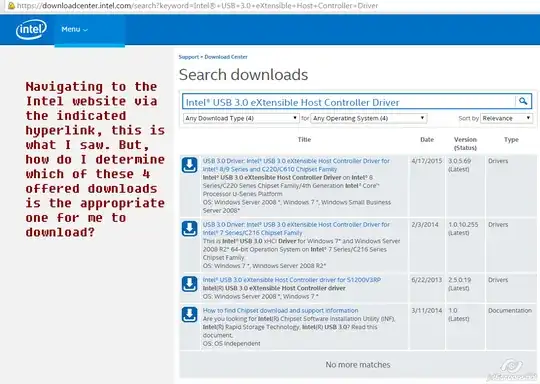Open USB 3.0 Driver for 8/9 Series link
This screenshot has width=540, height=384.
click(x=296, y=165)
